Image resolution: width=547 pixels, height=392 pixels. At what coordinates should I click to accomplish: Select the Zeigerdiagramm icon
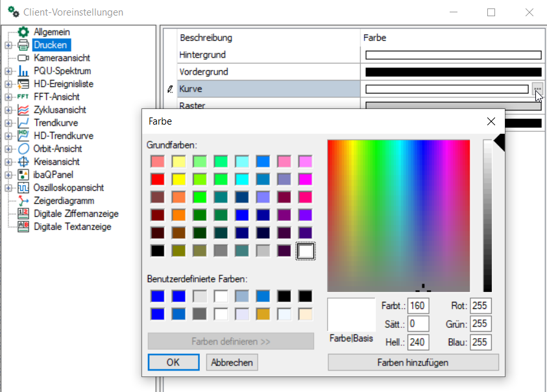(x=23, y=201)
